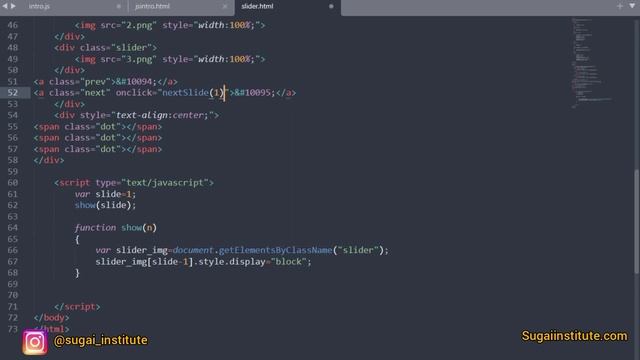Click line number 71 in the gutter
Viewport: 640px width, 360px height.
(x=13, y=306)
